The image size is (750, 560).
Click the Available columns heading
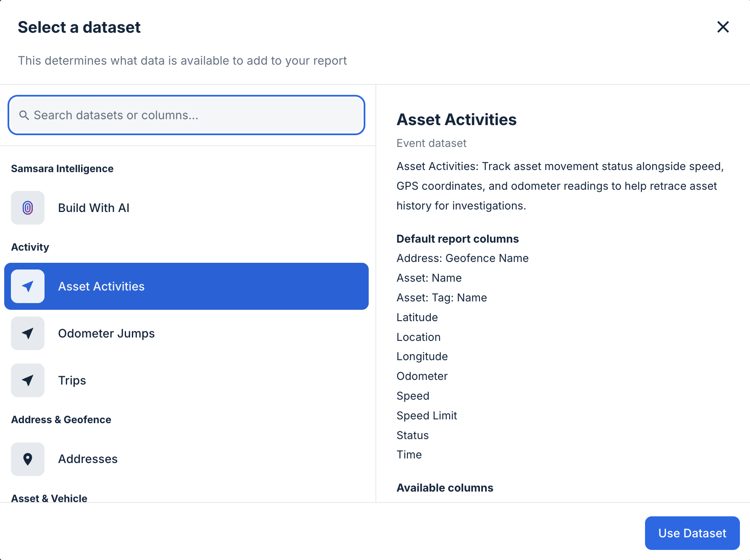(445, 487)
